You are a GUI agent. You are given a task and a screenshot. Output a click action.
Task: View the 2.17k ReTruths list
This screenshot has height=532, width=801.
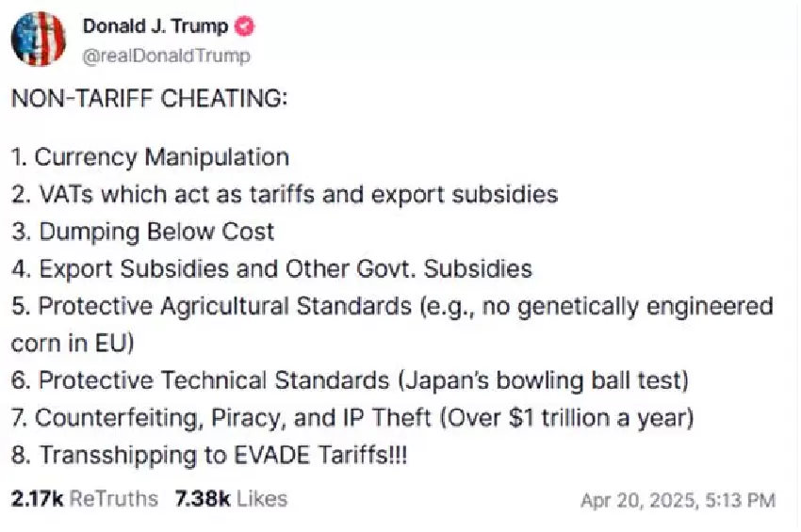pyautogui.click(x=85, y=499)
